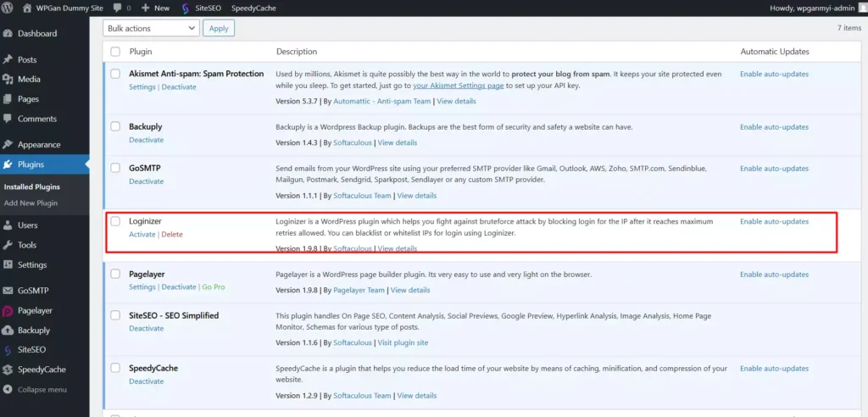Check the Loginizer plugin checkbox
Viewport: 868px width, 417px height.
pos(115,221)
